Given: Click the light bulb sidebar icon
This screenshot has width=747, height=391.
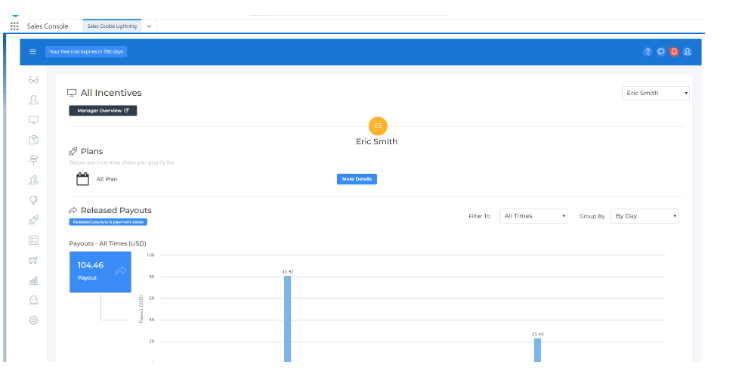Looking at the screenshot, I should click(x=33, y=200).
